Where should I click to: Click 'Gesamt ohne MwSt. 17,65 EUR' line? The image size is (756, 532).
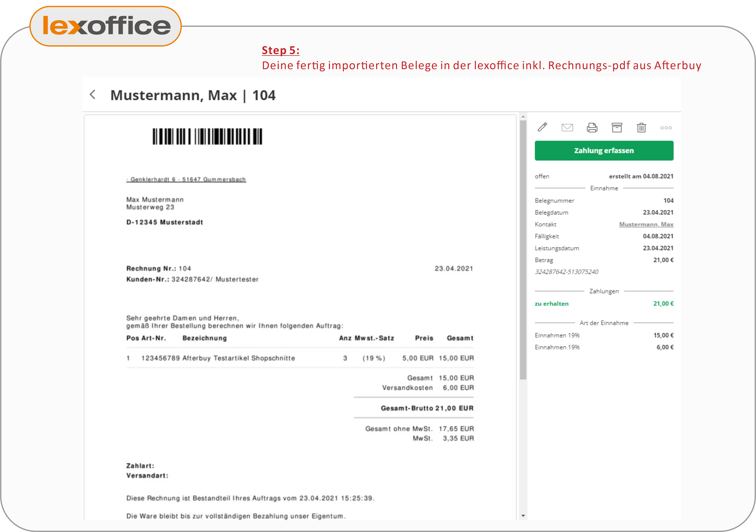[x=419, y=429]
